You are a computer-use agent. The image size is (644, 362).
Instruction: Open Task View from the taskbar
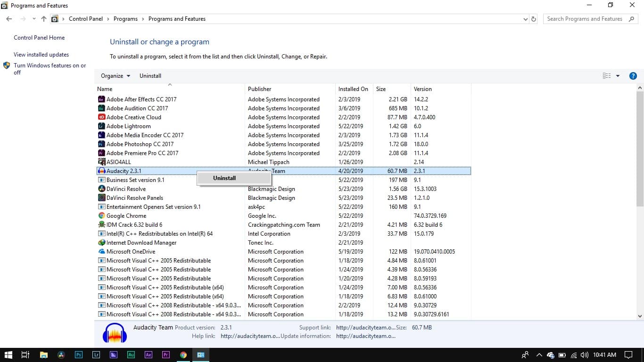(x=26, y=355)
